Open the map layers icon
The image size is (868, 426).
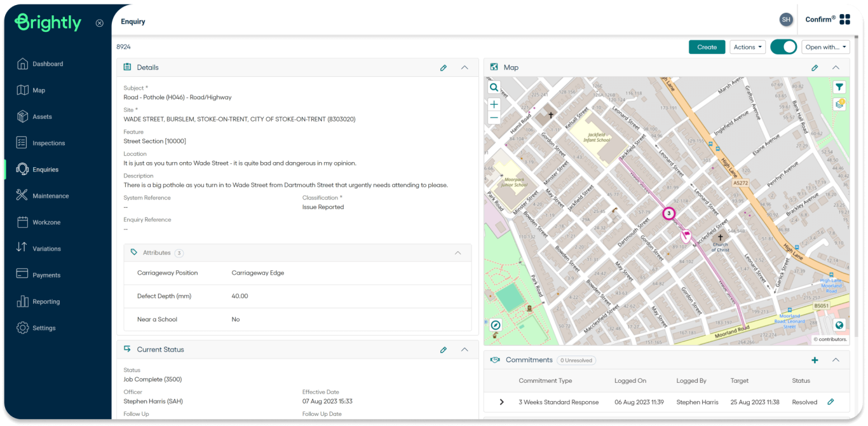click(x=839, y=104)
